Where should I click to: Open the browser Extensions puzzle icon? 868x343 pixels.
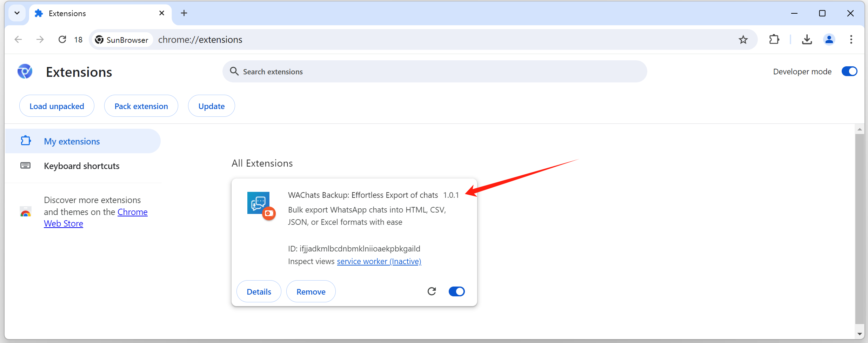pos(774,40)
